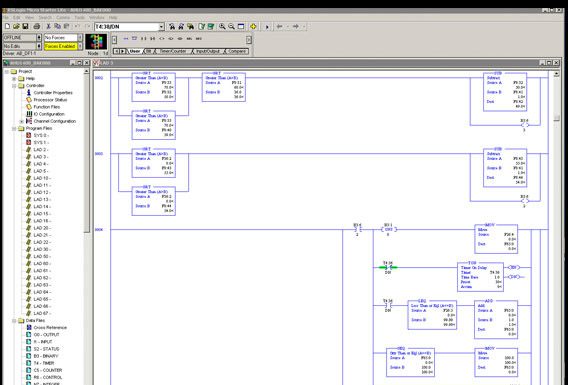Collapse the Program Files folder node

[14, 129]
